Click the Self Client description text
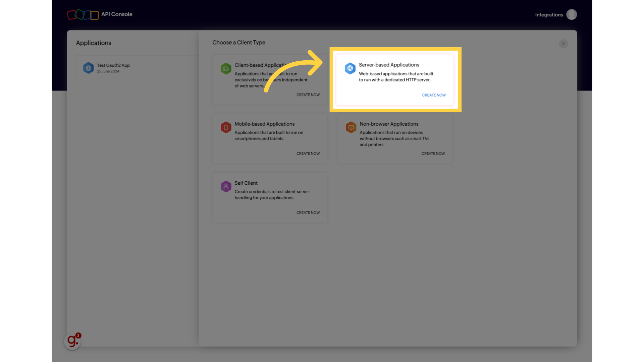Screen dimensions: 644x362 pos(272,195)
